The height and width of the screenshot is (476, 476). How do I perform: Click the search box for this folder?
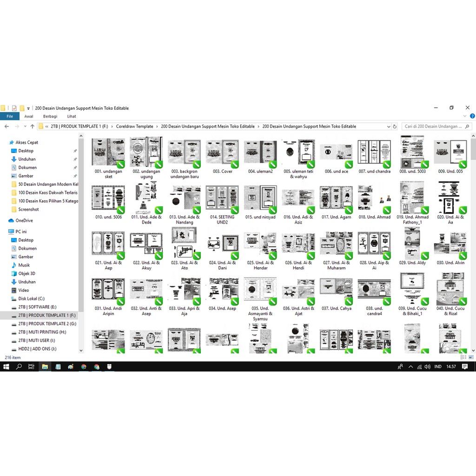tap(435, 126)
